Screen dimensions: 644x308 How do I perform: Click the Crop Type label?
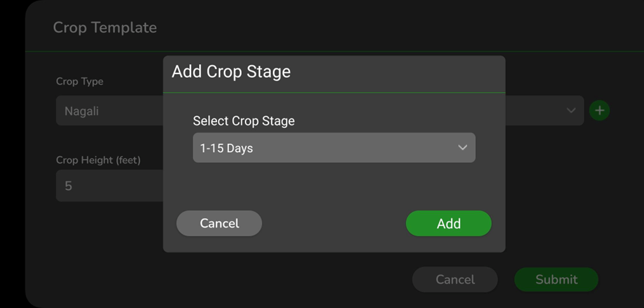click(79, 81)
